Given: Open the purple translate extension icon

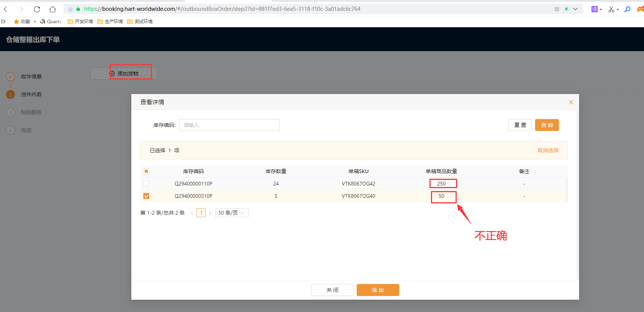Looking at the screenshot, I should [x=594, y=9].
